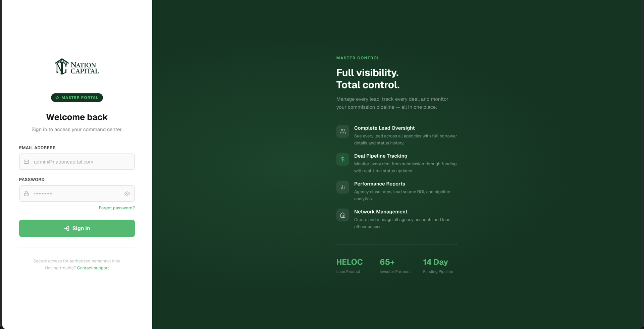Viewport: 644px width, 329px height.
Task: Open the Forgot password link
Action: pyautogui.click(x=117, y=208)
